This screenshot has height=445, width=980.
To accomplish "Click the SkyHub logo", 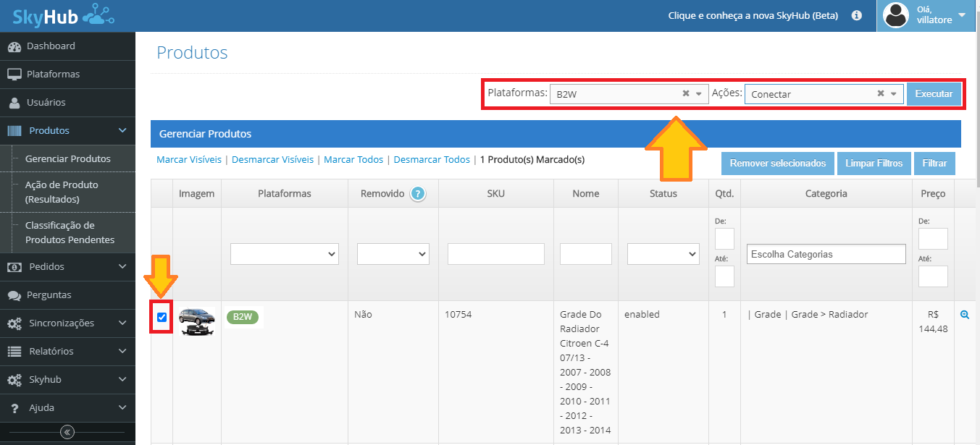I will point(63,14).
